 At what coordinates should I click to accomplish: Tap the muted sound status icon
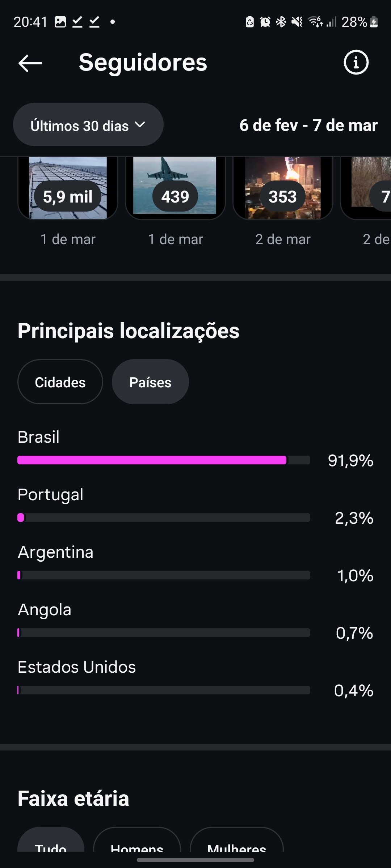click(x=297, y=22)
